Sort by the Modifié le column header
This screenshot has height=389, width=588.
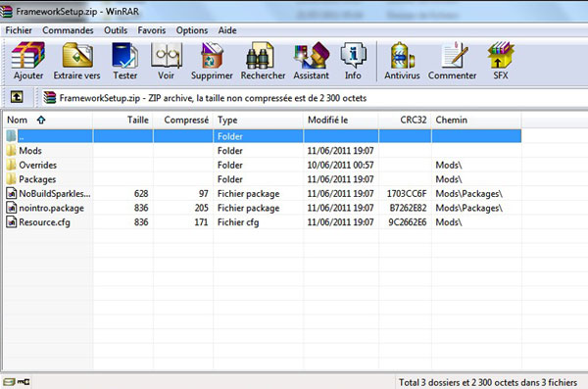tap(341, 121)
